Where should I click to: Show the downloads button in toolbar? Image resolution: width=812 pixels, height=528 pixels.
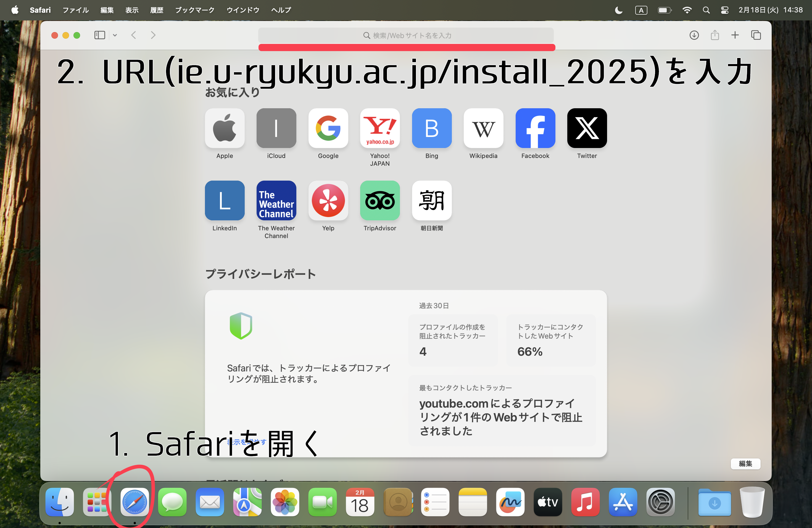click(694, 35)
